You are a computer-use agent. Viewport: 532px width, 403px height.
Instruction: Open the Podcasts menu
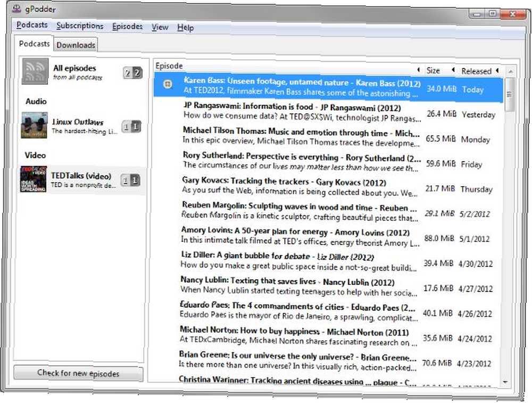pyautogui.click(x=32, y=25)
